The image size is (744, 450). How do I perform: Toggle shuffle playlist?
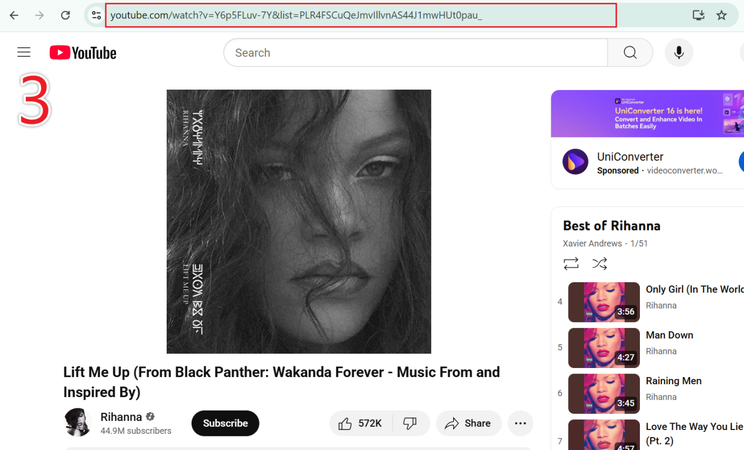[x=599, y=263]
